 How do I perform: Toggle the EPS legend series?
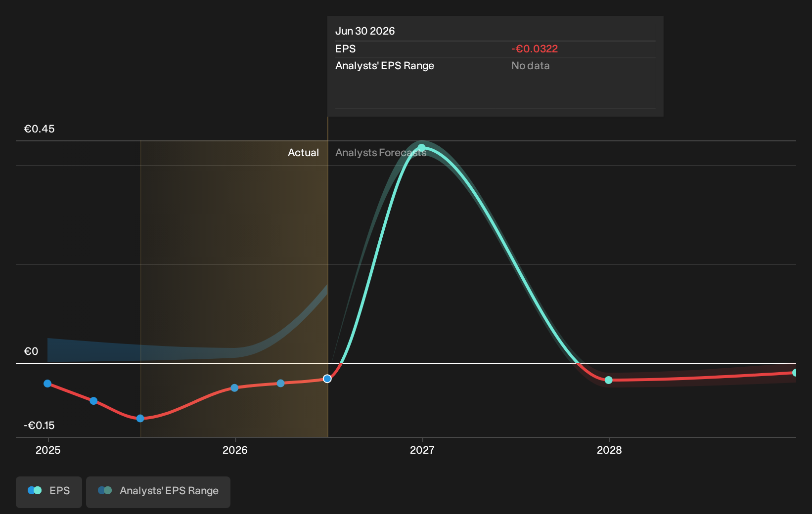pos(49,491)
